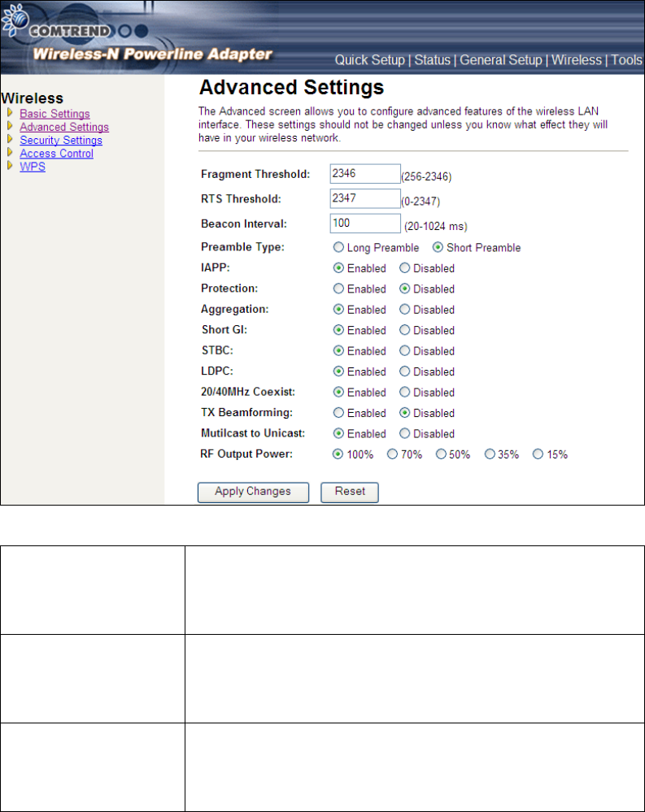Screen dimensions: 645x812
Task: Disable TX Beamforming
Action: [x=404, y=413]
